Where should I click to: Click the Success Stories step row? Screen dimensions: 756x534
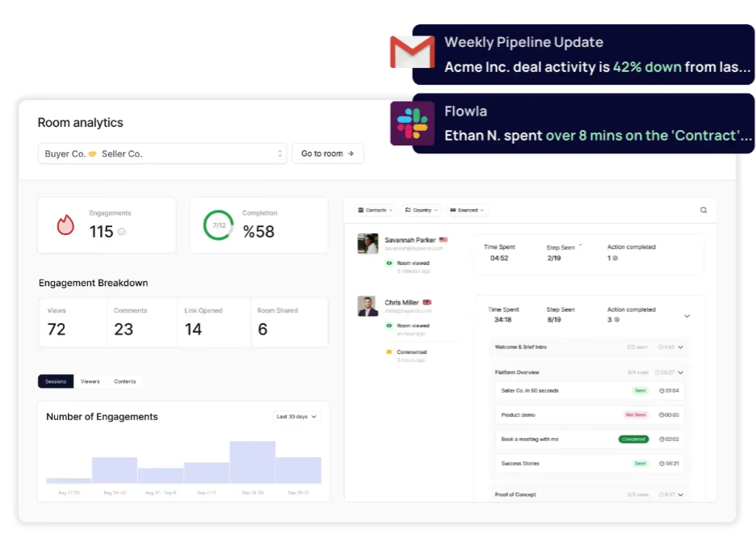click(x=590, y=463)
